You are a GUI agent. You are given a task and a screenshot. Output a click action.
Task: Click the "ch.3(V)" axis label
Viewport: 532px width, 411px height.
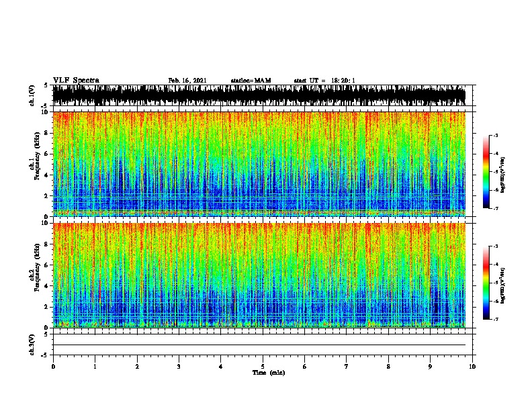click(32, 345)
